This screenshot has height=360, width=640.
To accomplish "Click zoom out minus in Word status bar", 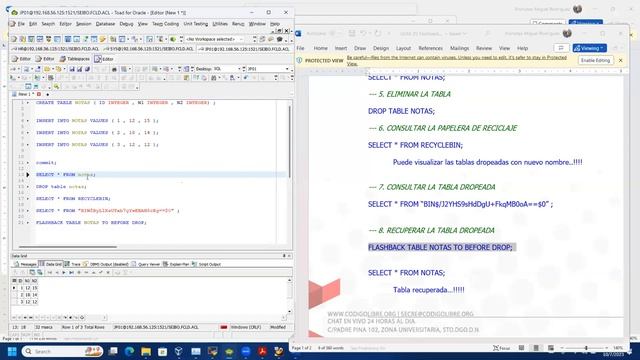I will [562, 348].
